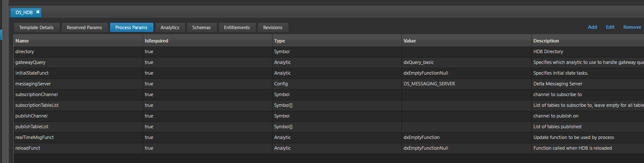Click dxEmptyFunctionNull value in reloadFunct row
Viewport: 644px width, 163px height.
(x=426, y=148)
